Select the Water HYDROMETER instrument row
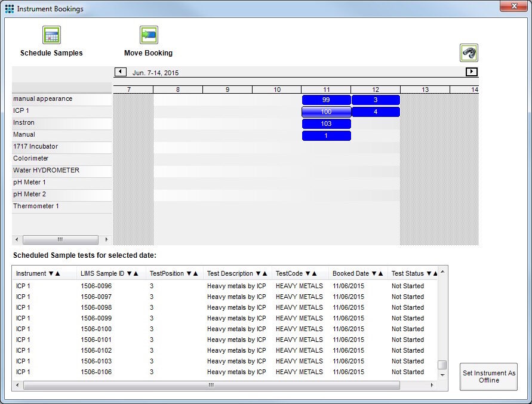 [46, 171]
